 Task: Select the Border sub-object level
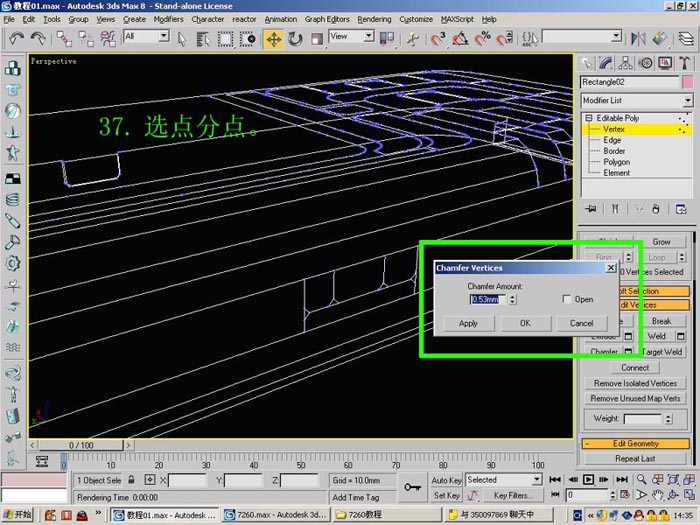coord(614,151)
